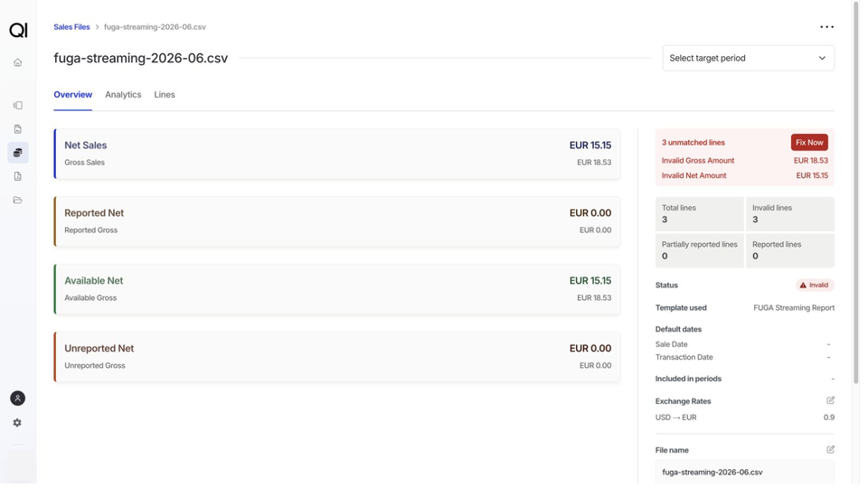Click the 'Gross Sales' label
868x488 pixels.
click(x=84, y=163)
